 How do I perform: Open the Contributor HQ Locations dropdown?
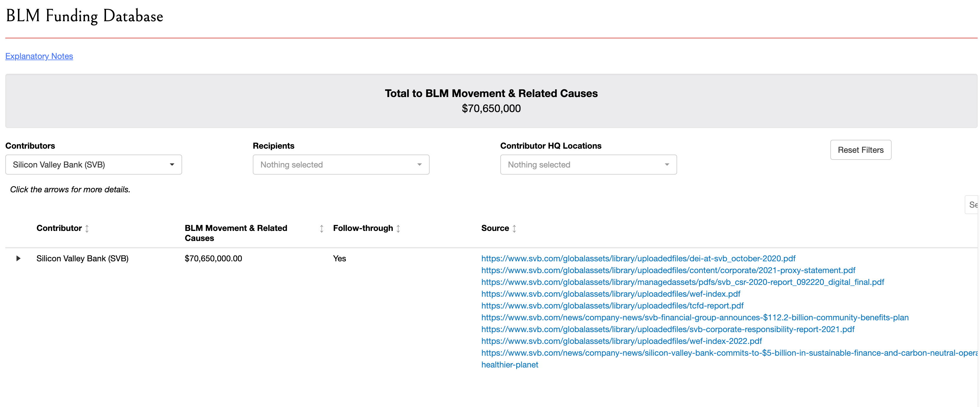[x=588, y=165]
